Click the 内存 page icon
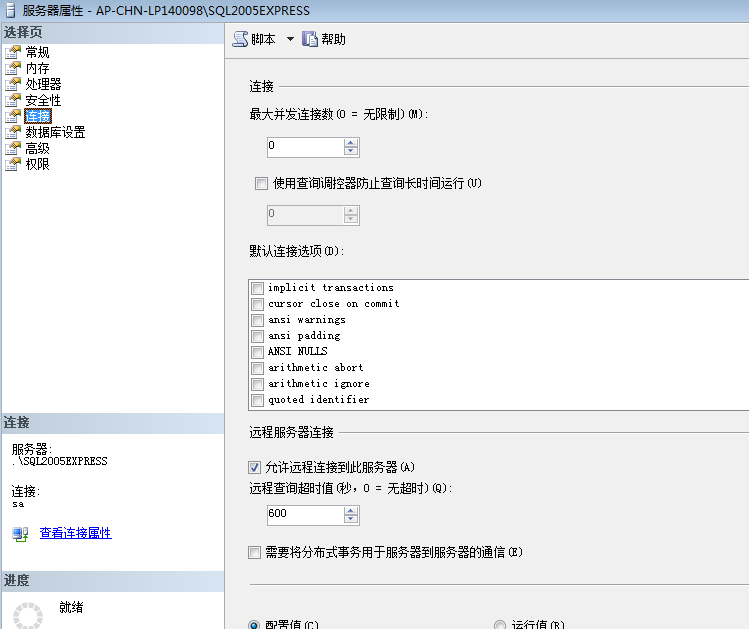The height and width of the screenshot is (629, 749). [13, 68]
